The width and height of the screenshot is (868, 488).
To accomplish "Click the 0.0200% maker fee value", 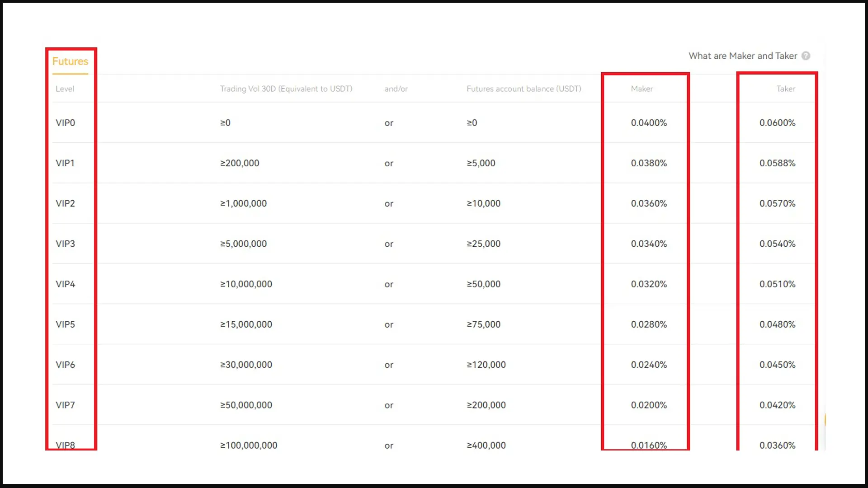I will [649, 405].
